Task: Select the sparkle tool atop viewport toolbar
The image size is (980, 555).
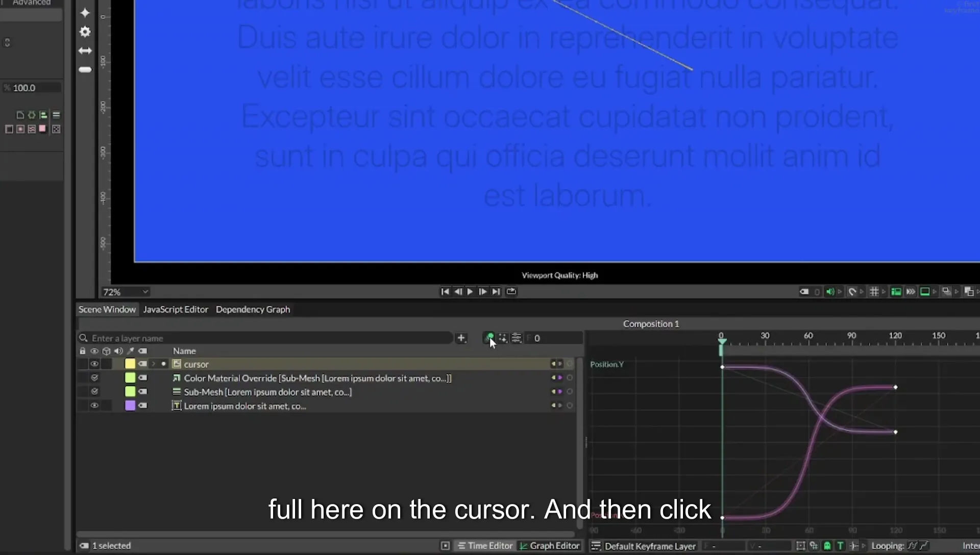Action: (85, 13)
